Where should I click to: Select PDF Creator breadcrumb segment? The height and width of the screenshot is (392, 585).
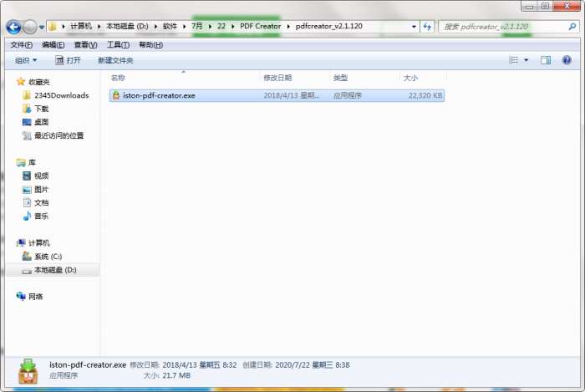coord(260,26)
